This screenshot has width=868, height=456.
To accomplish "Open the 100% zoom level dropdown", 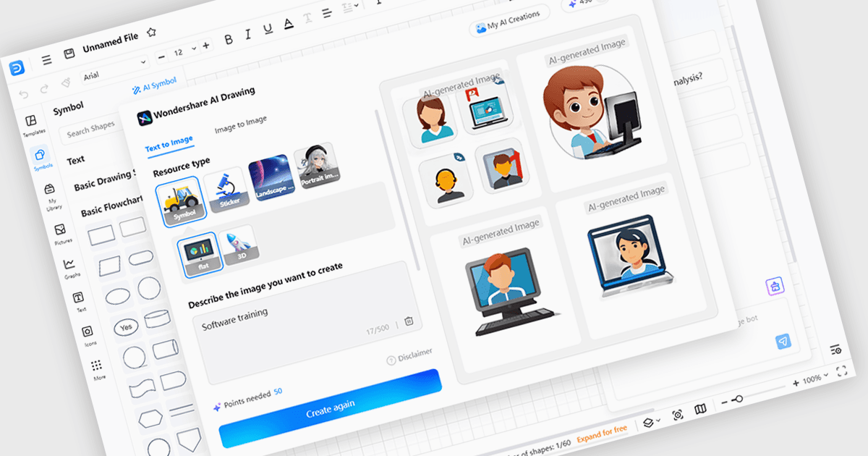I will point(814,379).
